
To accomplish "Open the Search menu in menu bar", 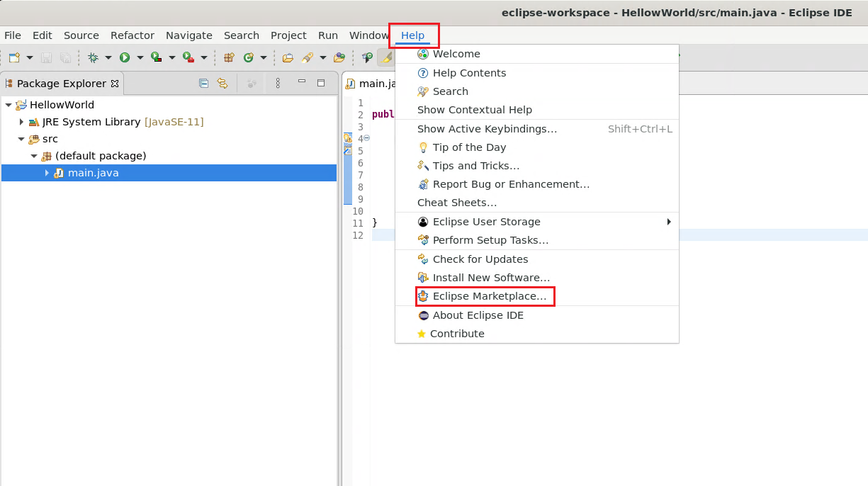I will pyautogui.click(x=242, y=35).
